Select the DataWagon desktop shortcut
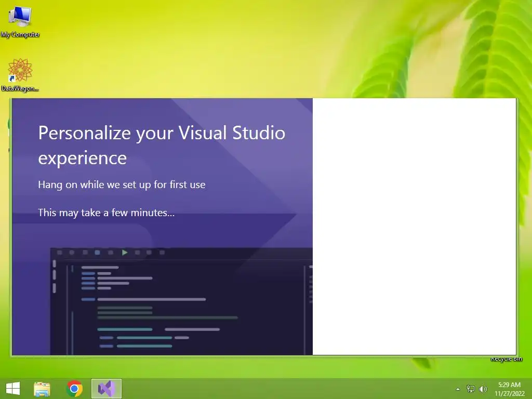This screenshot has height=399, width=532. [20, 75]
